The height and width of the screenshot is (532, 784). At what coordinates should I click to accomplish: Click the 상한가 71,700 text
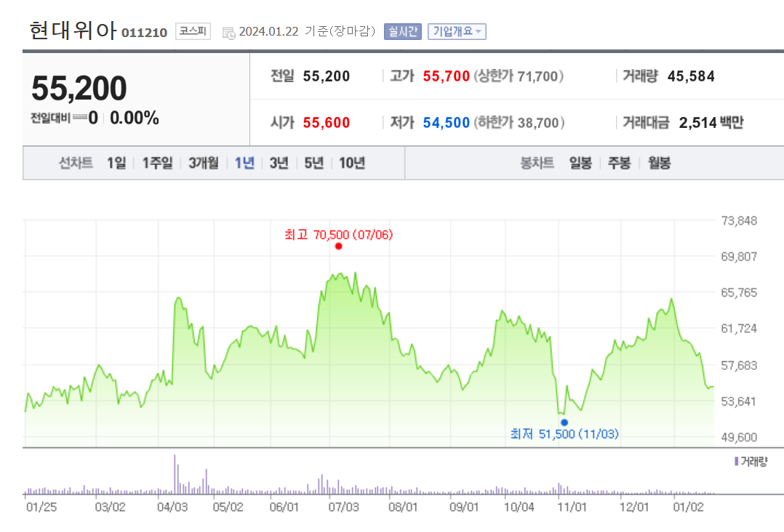coord(519,76)
